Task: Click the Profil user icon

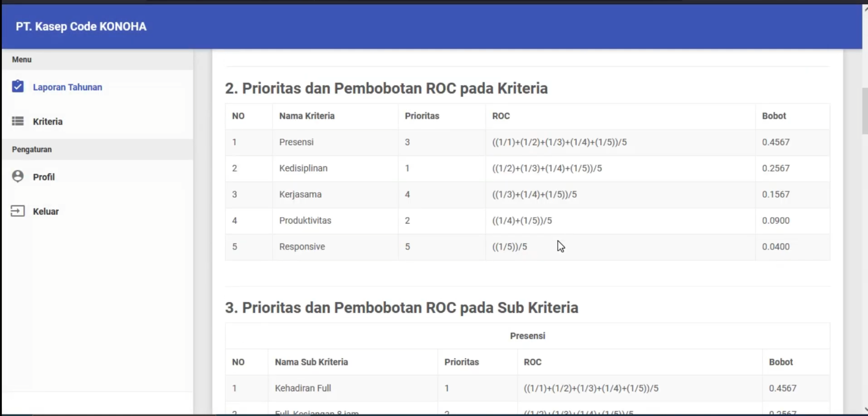Action: (18, 176)
